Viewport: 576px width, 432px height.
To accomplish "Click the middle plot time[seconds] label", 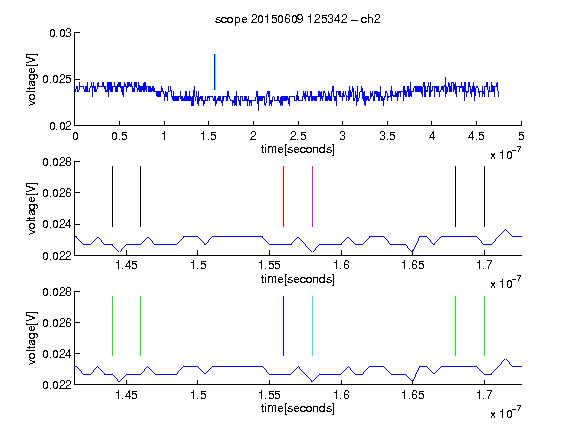I will (298, 279).
